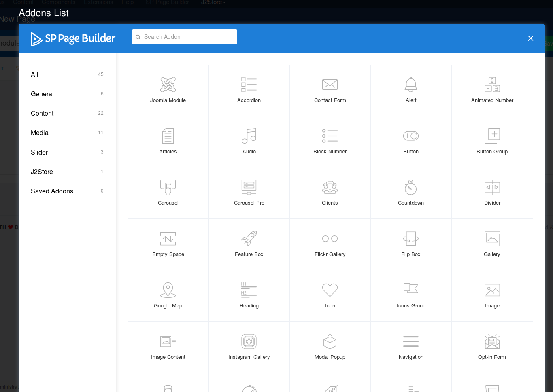Show All addons category
The width and height of the screenshot is (553, 392).
[67, 74]
